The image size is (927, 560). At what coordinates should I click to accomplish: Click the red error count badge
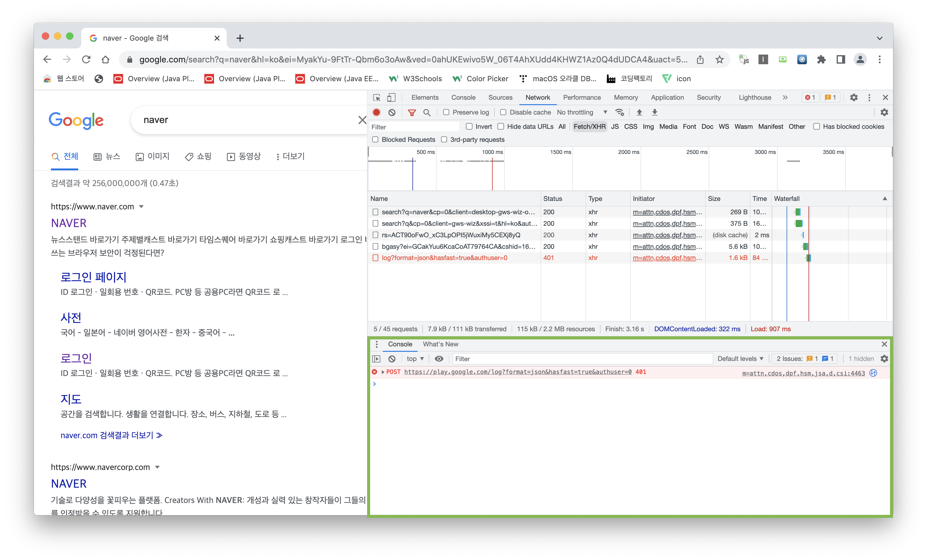pos(810,97)
